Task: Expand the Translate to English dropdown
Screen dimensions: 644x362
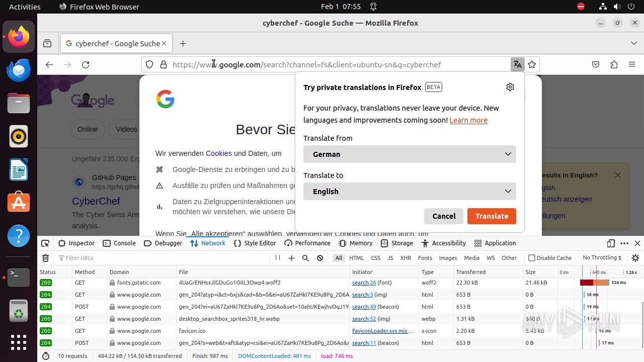Action: [x=410, y=192]
